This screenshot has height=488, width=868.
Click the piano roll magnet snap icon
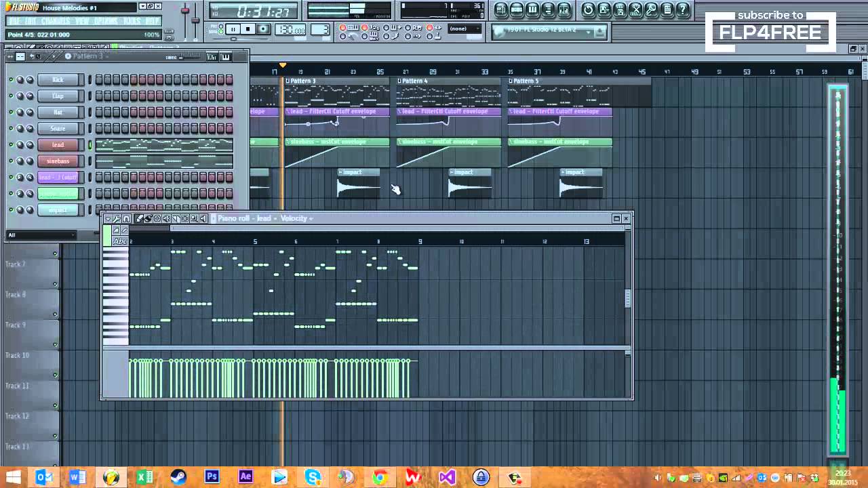point(126,218)
